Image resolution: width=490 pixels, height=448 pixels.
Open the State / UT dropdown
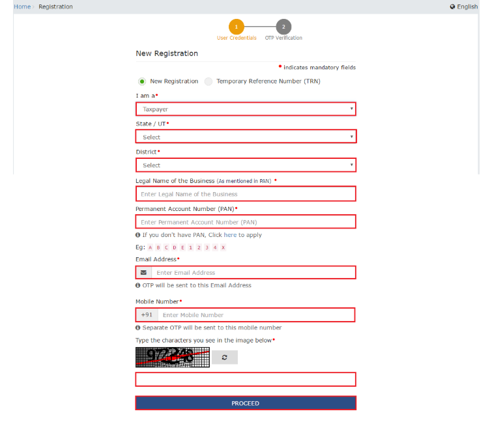click(x=246, y=137)
